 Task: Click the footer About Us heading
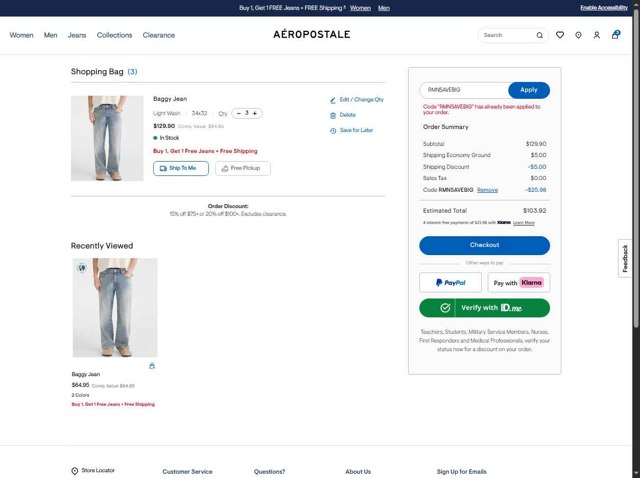358,472
